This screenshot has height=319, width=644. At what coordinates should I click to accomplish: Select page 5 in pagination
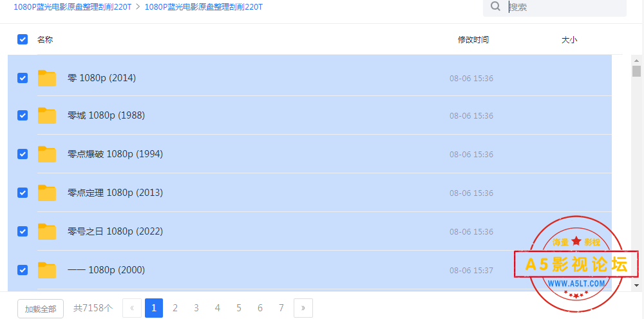pos(239,308)
